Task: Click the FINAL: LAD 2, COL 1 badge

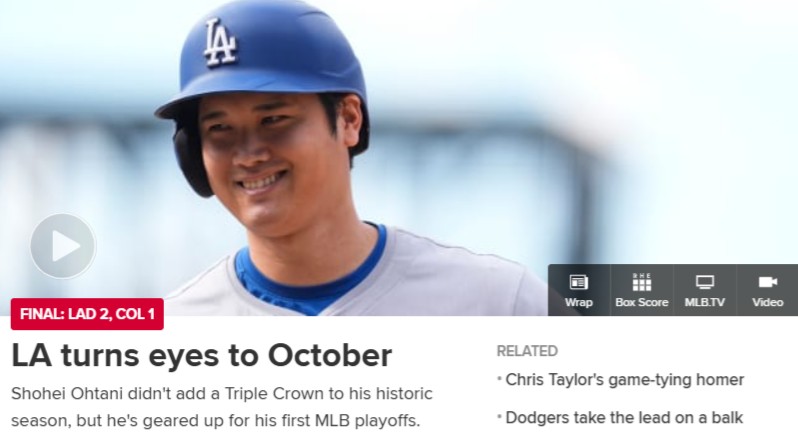Action: (x=87, y=314)
